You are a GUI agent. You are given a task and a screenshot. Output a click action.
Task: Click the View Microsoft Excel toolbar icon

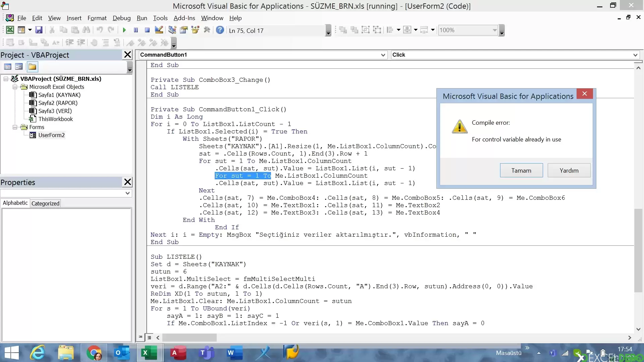10,30
